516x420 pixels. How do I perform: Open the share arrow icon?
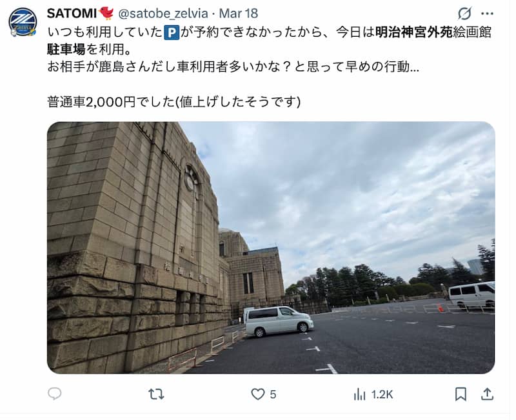click(487, 394)
